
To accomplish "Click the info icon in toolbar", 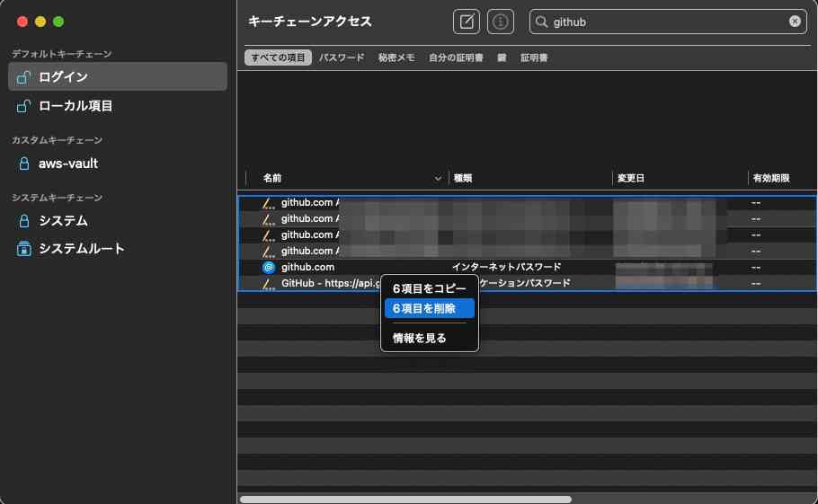I will [x=501, y=22].
